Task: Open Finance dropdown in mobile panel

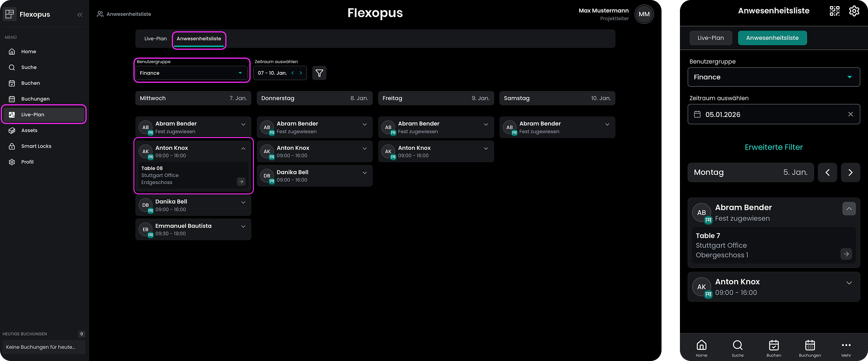Action: pyautogui.click(x=773, y=77)
